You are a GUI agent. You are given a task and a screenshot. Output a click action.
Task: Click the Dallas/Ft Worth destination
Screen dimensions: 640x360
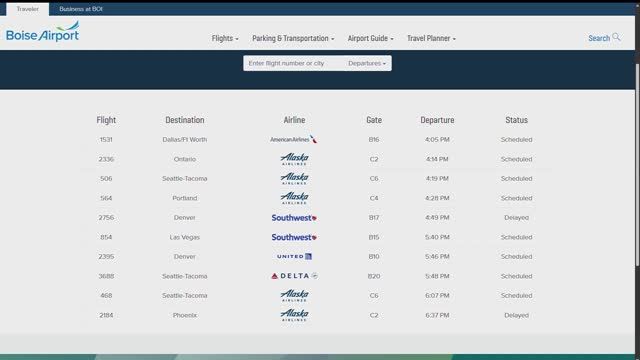tap(184, 140)
